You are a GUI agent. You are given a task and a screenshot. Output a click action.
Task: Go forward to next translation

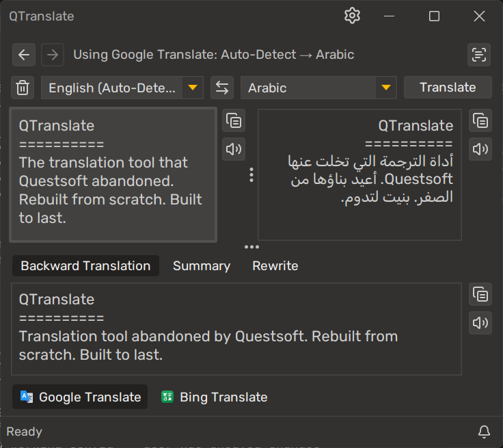click(53, 55)
